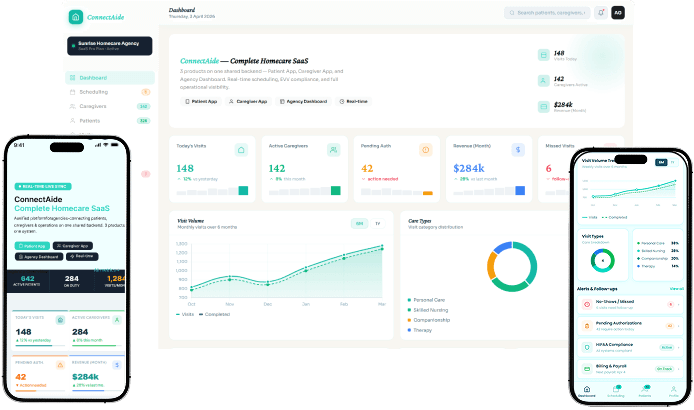Click the alert icon on Pending Auth card
The height and width of the screenshot is (410, 694).
coord(425,150)
